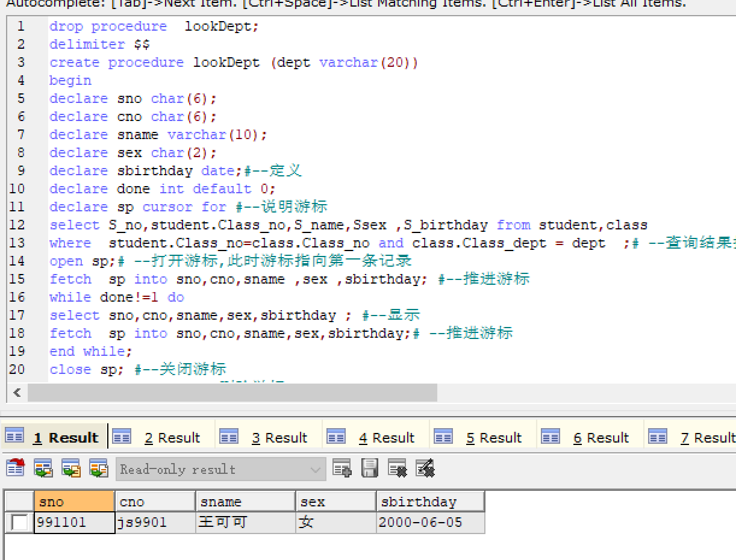Click the comment '#--关闭游标' on line 20

point(181,370)
